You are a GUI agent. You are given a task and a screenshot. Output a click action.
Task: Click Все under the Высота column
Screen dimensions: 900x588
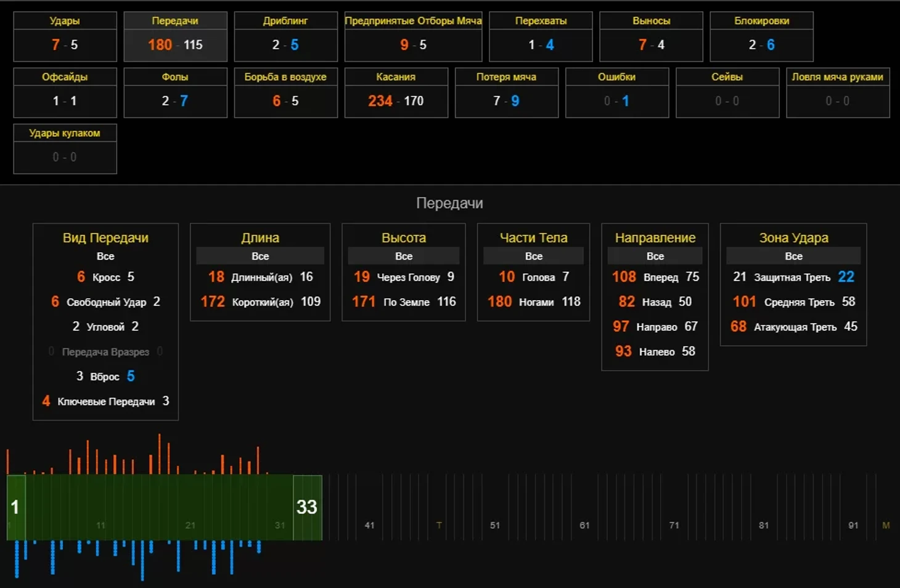coord(404,256)
